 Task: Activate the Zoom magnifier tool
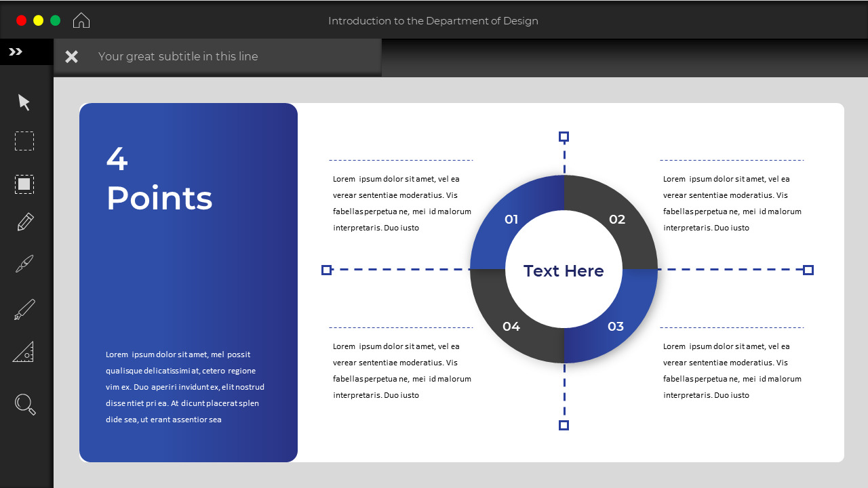[24, 404]
